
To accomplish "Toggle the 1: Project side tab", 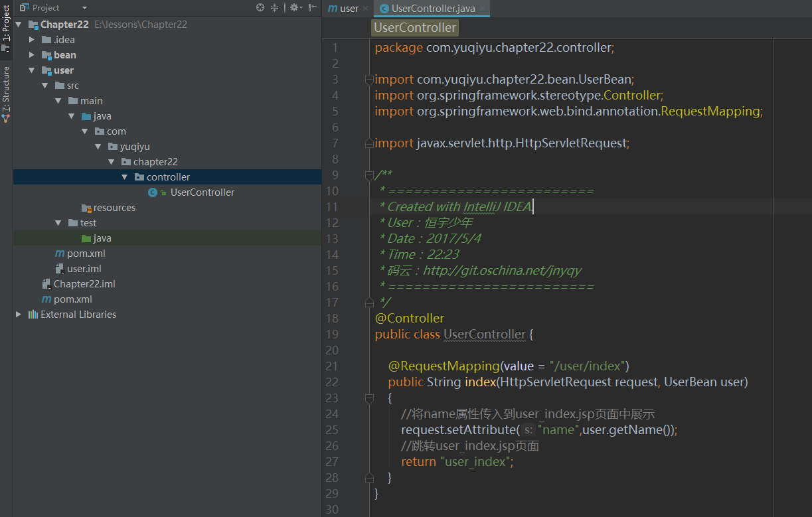I will [6, 27].
